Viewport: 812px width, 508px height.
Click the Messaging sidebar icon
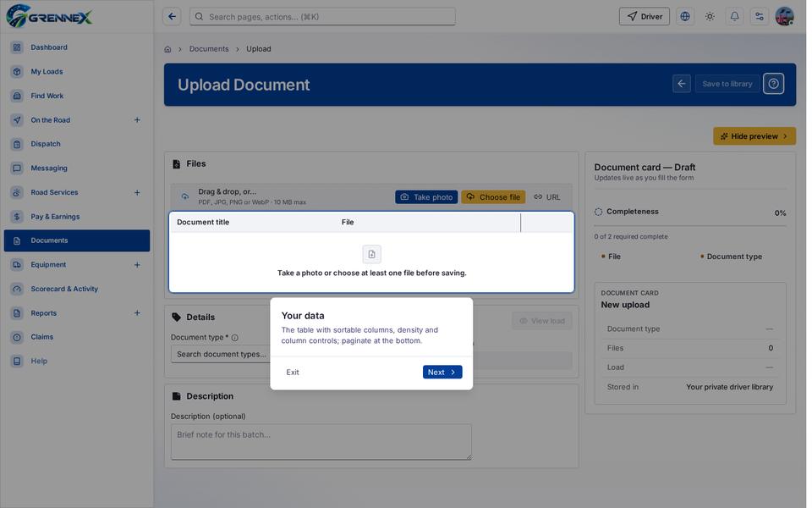pyautogui.click(x=17, y=168)
